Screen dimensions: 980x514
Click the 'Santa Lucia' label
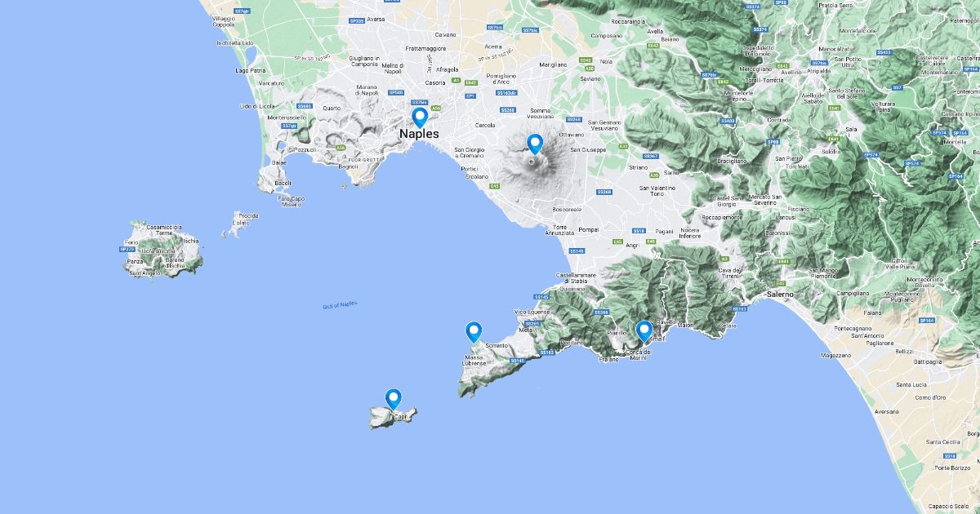(911, 384)
